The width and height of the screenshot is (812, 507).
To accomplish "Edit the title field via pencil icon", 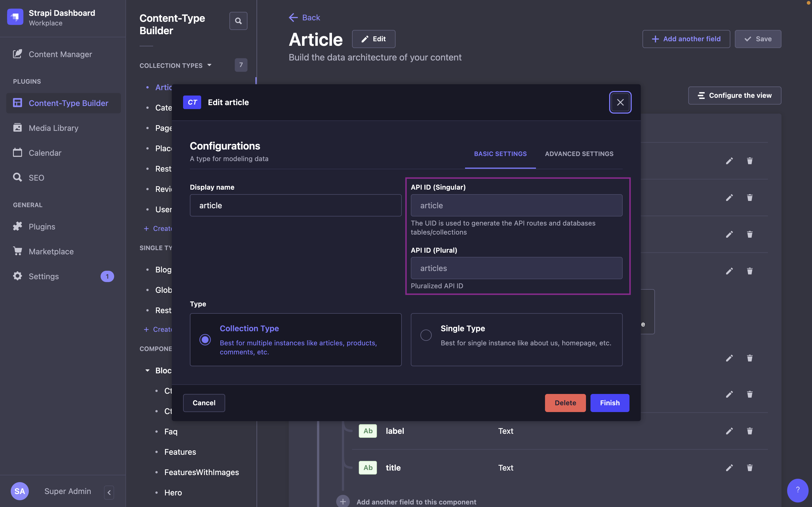I will click(x=730, y=468).
